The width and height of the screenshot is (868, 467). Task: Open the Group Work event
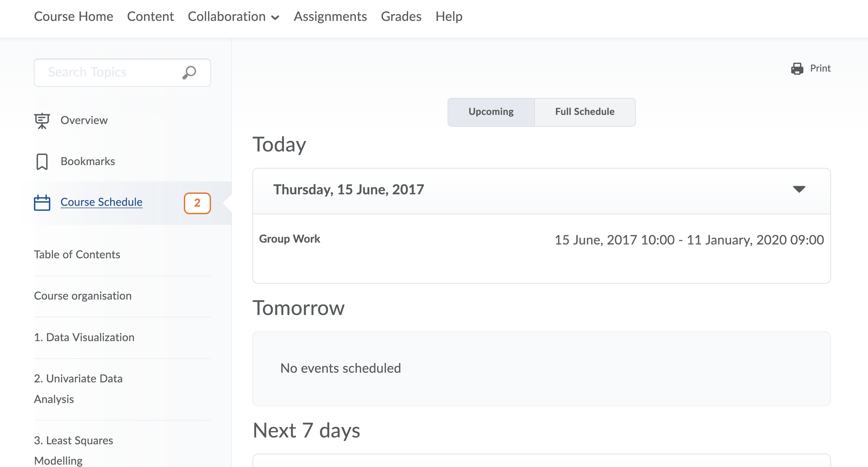[289, 239]
